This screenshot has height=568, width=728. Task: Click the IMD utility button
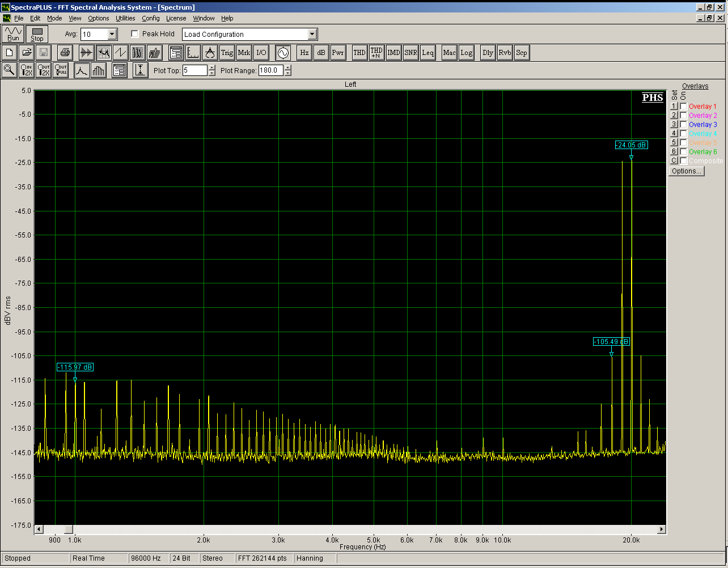[393, 53]
